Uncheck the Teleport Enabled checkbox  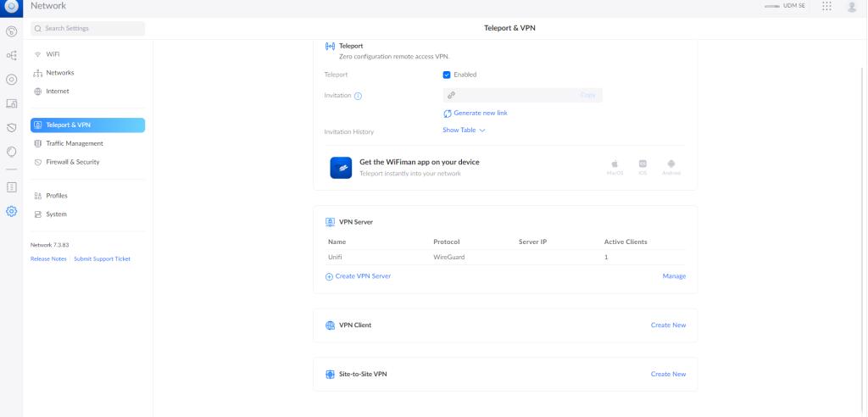point(447,75)
